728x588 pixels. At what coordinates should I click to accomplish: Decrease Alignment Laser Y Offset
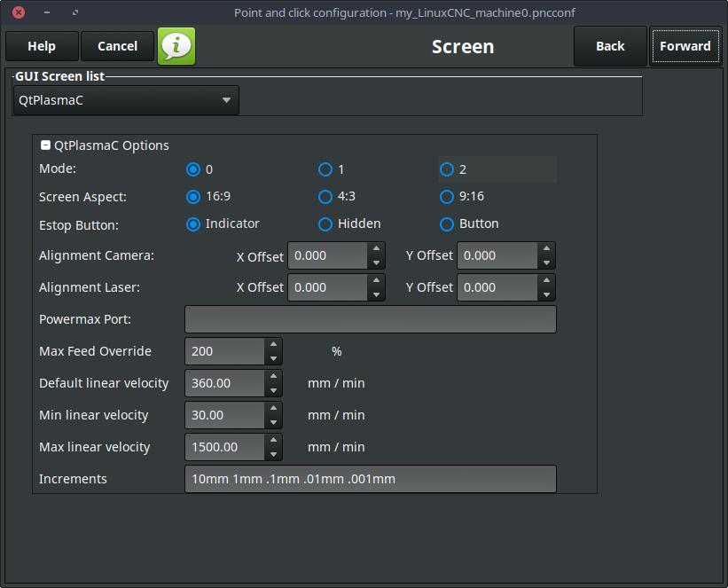point(546,294)
